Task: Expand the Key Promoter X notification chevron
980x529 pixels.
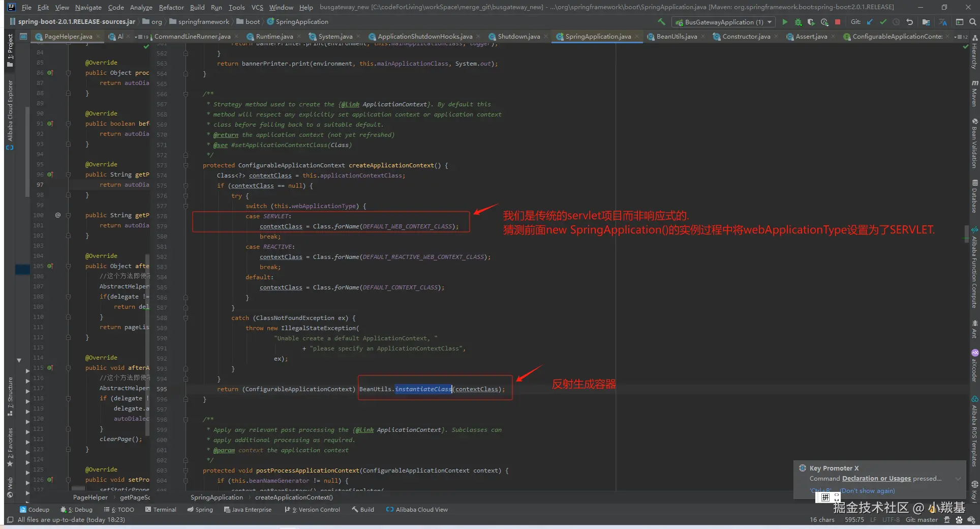Action: pos(958,479)
